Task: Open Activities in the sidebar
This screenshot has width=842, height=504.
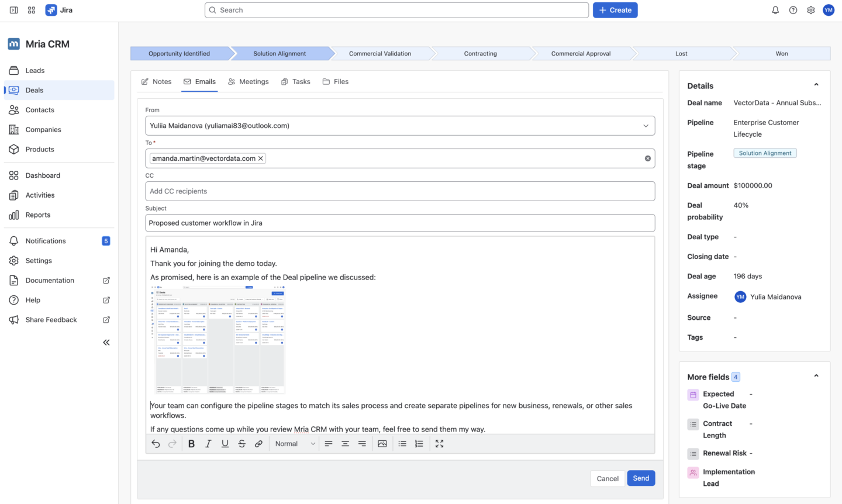Action: pos(59,195)
